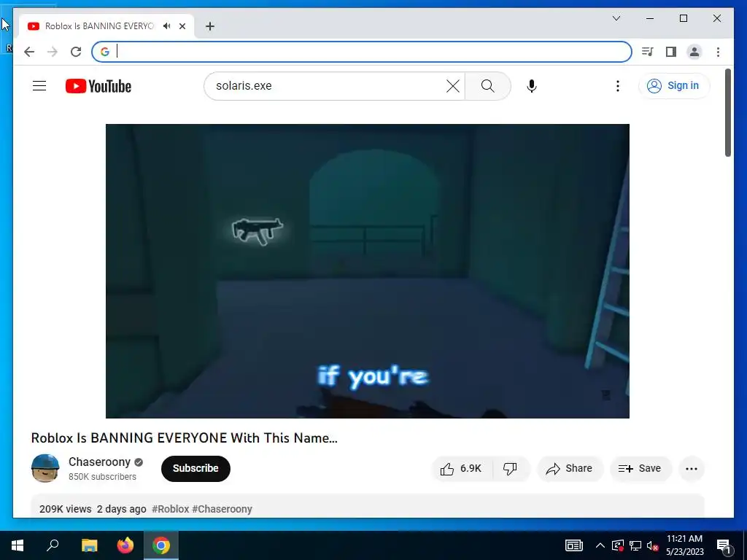Like the video with 6.9K likes
Screen dimensions: 747x560
coord(462,469)
